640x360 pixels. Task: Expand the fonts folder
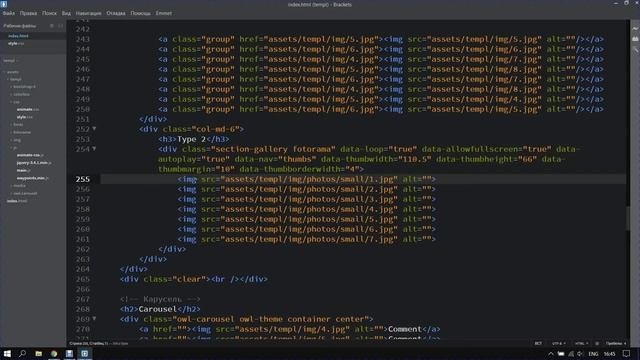[18, 124]
